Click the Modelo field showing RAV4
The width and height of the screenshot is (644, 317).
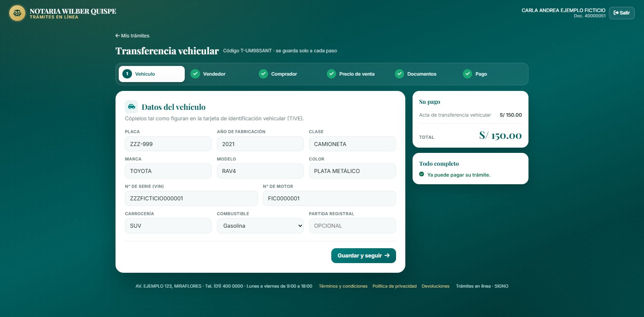(260, 171)
